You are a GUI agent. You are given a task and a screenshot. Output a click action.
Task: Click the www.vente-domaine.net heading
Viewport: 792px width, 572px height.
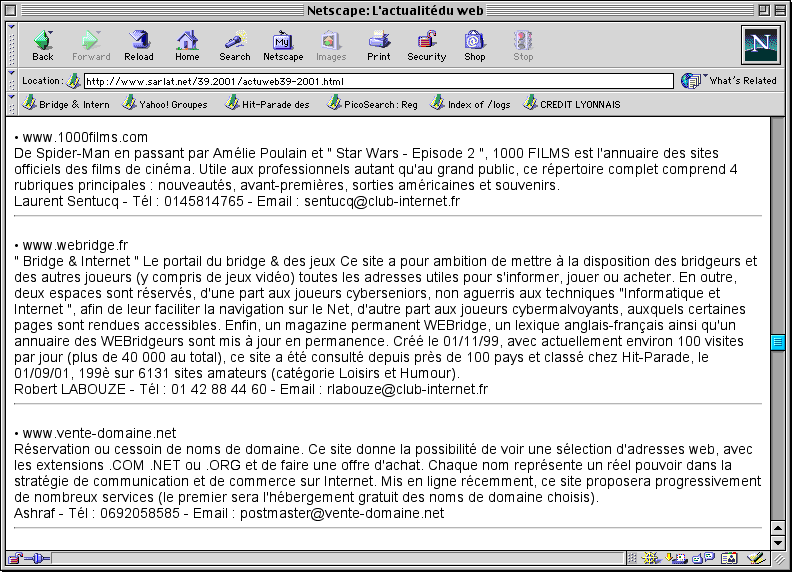99,433
